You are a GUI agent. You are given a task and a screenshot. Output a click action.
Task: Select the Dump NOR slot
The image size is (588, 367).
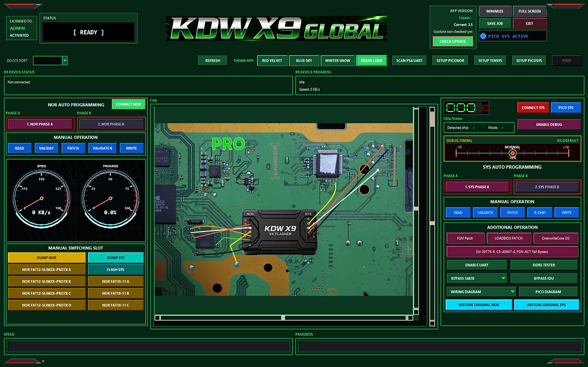click(47, 258)
